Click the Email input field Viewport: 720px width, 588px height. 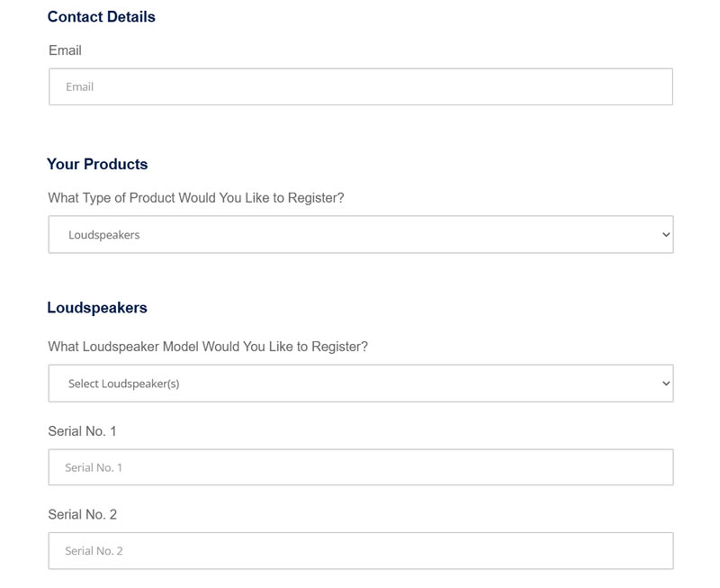(x=361, y=86)
